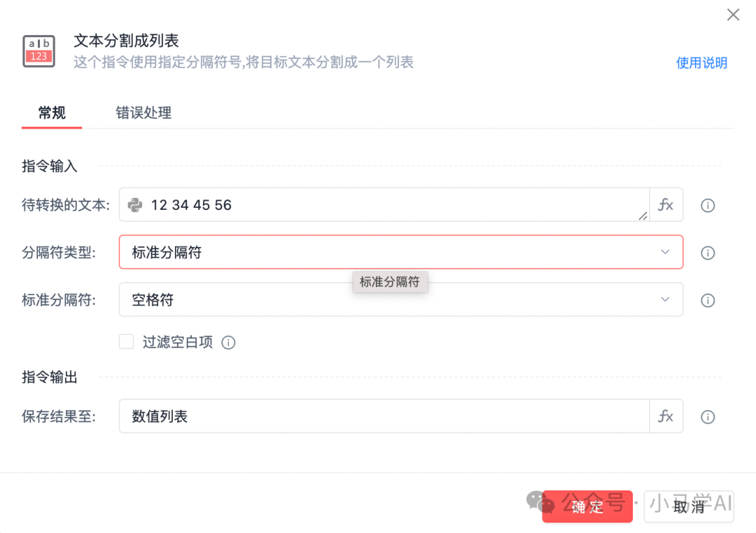Open the 分隔符类型 dropdown
The height and width of the screenshot is (533, 756).
click(x=400, y=253)
